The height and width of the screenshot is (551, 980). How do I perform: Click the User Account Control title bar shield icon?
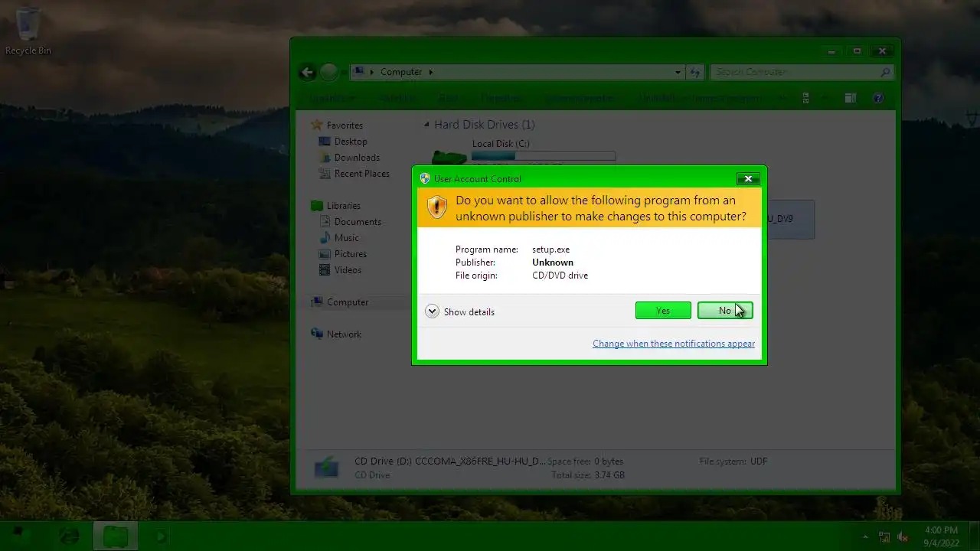pos(425,178)
